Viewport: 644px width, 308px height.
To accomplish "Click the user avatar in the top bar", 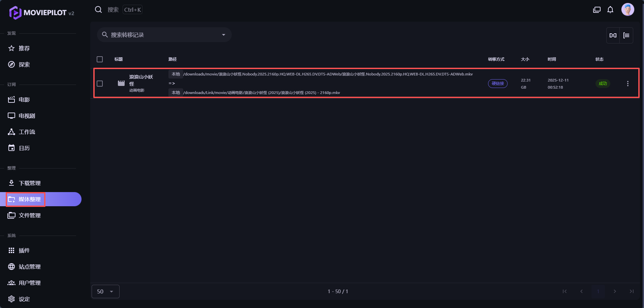I will (x=627, y=10).
